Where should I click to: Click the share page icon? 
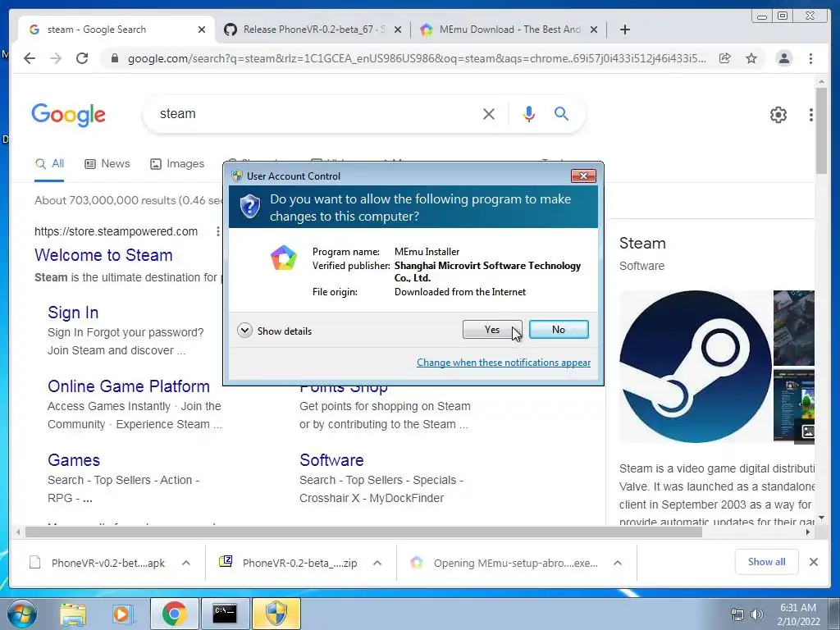pyautogui.click(x=725, y=58)
